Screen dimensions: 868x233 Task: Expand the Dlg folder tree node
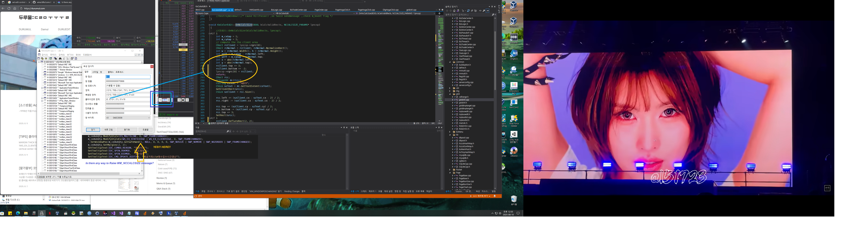point(450,91)
